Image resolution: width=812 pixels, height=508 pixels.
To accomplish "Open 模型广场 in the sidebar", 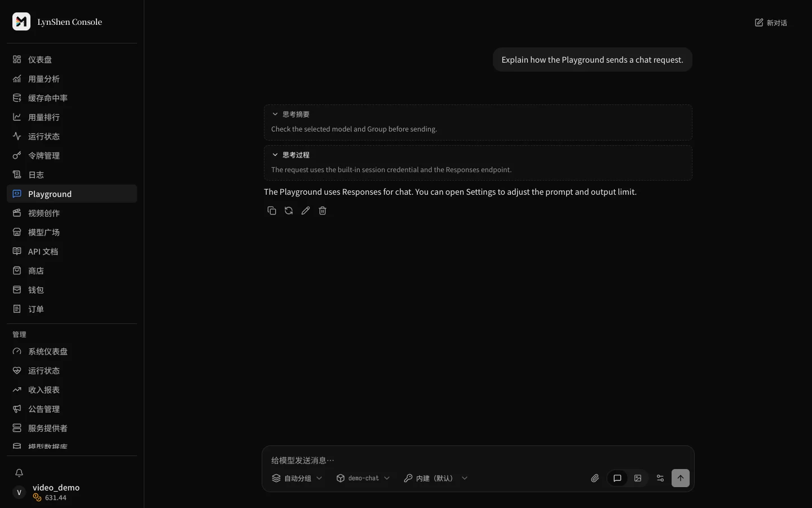I will click(72, 232).
